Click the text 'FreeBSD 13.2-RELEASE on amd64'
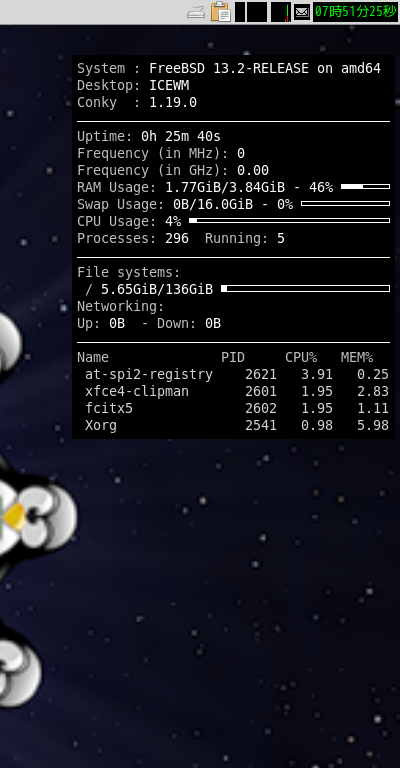 [x=265, y=69]
